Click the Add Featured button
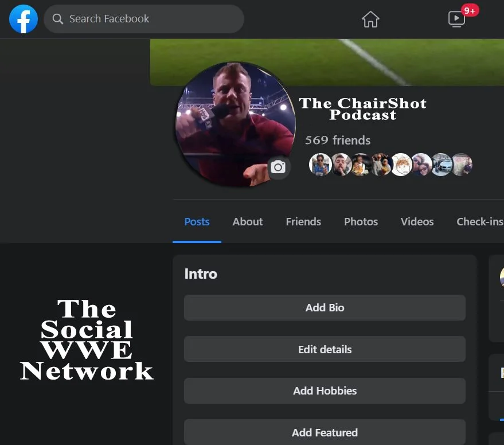The width and height of the screenshot is (504, 445). click(x=325, y=432)
